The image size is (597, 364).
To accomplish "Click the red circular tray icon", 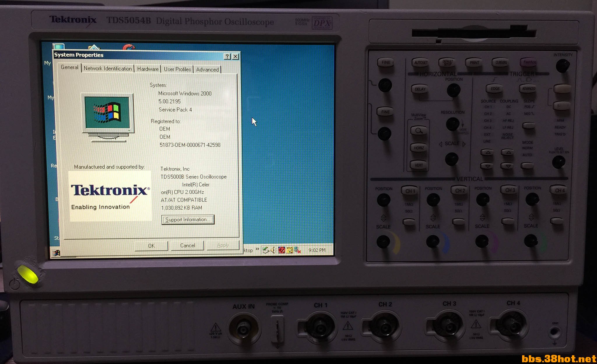I will pyautogui.click(x=282, y=250).
